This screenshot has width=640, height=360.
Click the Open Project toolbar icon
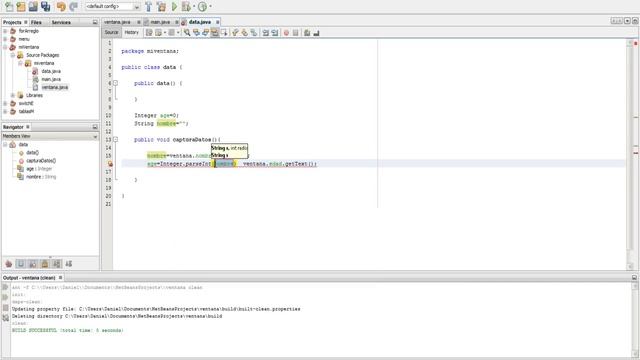[33, 6]
